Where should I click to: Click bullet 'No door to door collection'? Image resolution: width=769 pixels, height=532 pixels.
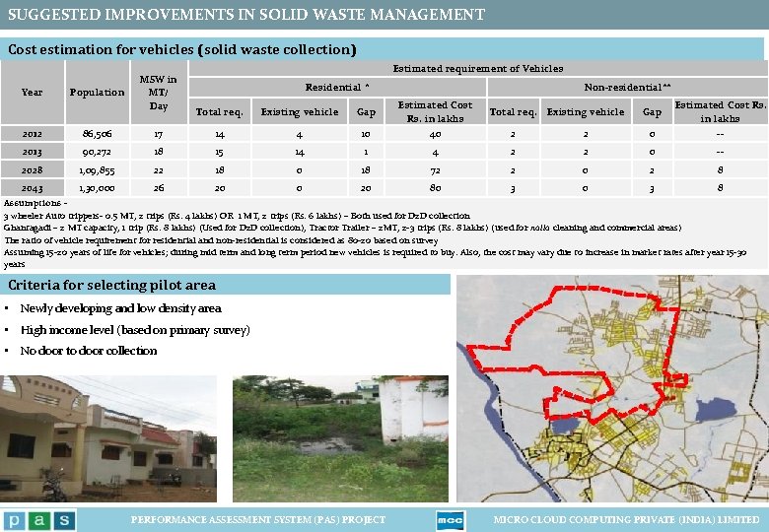coord(89,351)
